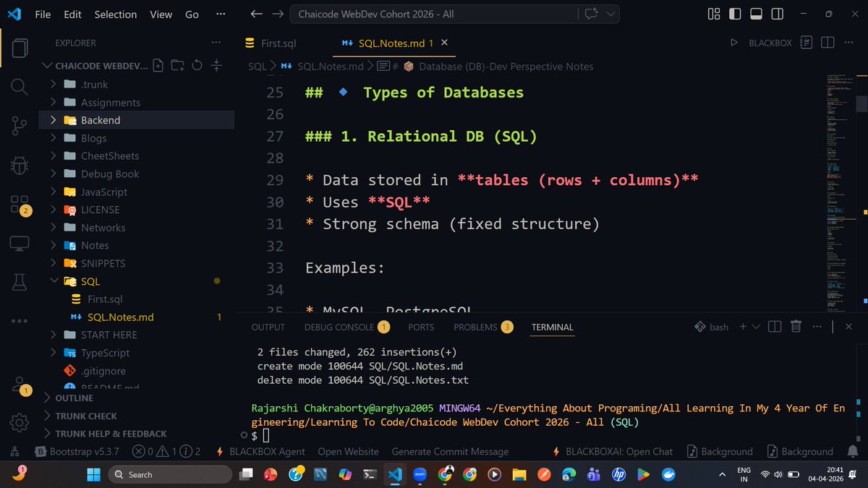This screenshot has width=868, height=488.
Task: Toggle bottom panel visibility
Action: 756,14
